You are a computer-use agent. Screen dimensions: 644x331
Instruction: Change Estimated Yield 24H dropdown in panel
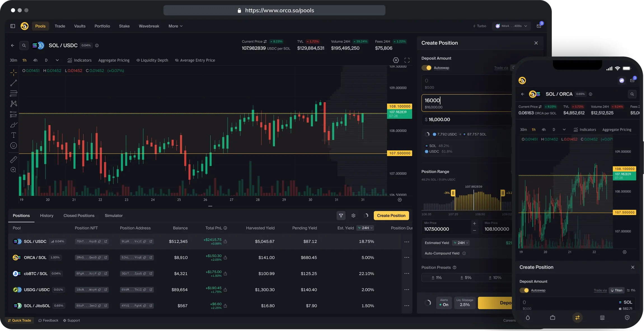(x=461, y=243)
